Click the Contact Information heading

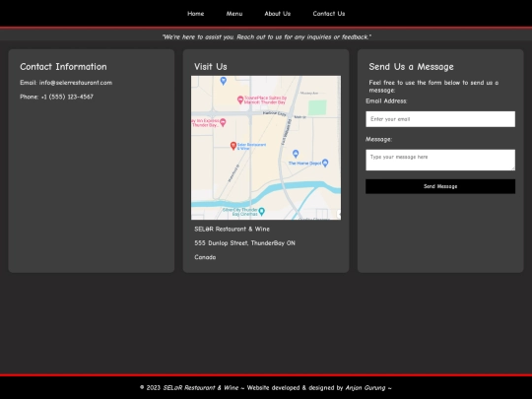point(63,67)
